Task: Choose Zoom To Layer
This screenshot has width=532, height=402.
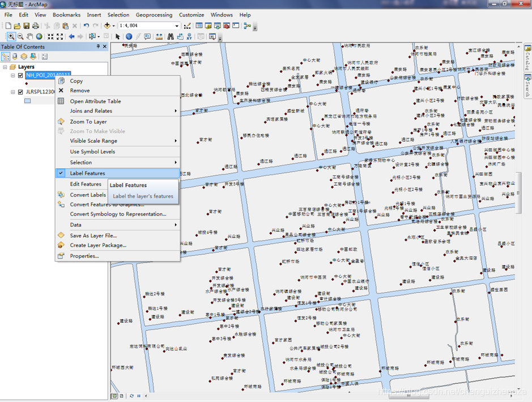Action: pos(117,122)
